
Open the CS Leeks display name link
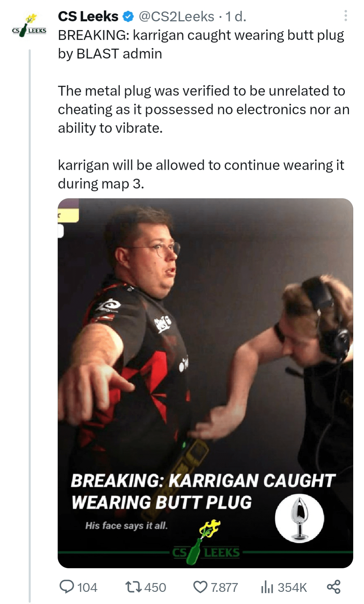(88, 17)
